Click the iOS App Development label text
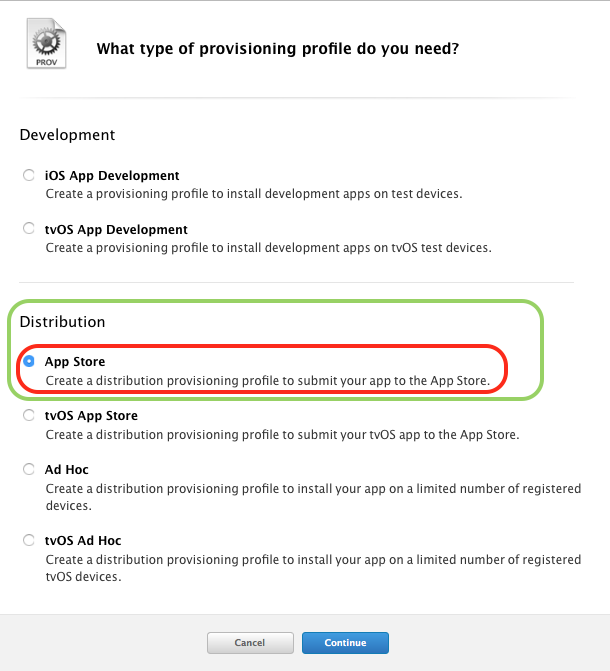Viewport: 610px width, 671px height. (112, 175)
